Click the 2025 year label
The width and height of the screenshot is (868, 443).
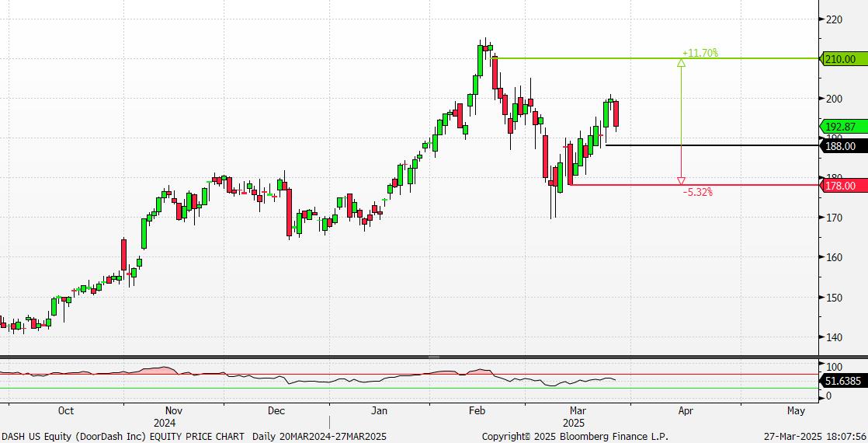(x=574, y=423)
